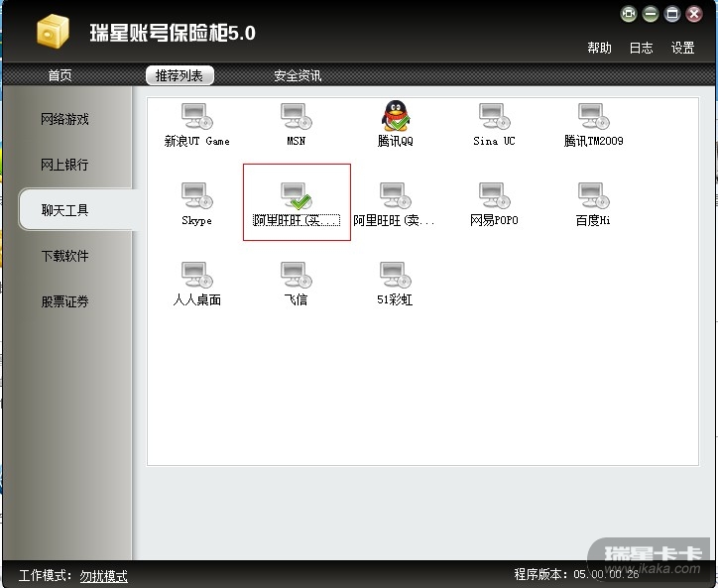The height and width of the screenshot is (588, 718).
Task: Select the checked 阿里旺旺 (买…) icon
Action: [x=297, y=196]
